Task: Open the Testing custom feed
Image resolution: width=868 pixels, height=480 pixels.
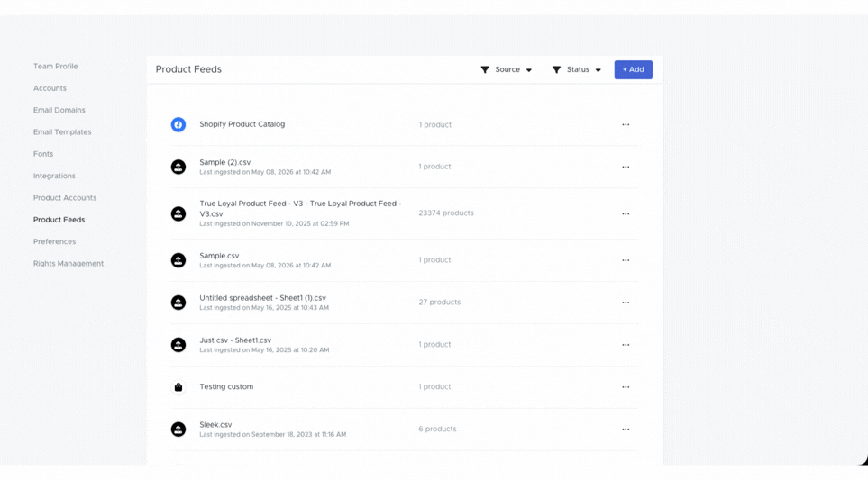Action: (226, 386)
